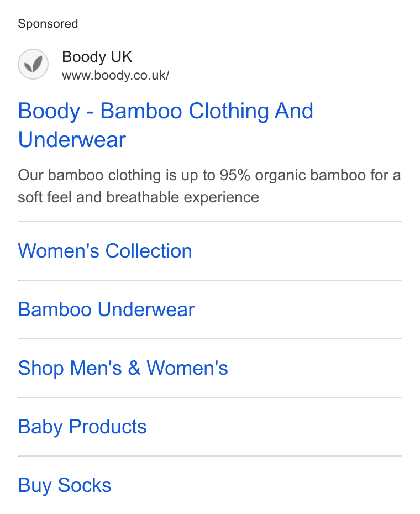Click the Boody Bamboo Clothing headline link

[x=166, y=125]
